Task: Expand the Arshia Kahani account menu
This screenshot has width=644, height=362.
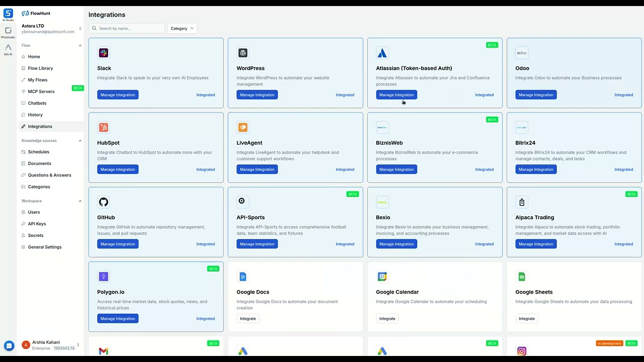Action: point(78,345)
